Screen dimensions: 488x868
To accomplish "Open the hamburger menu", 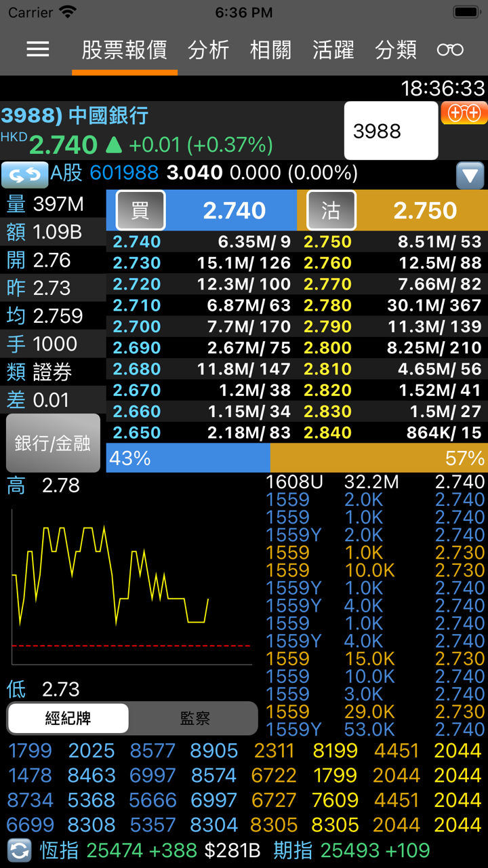I will [x=37, y=50].
